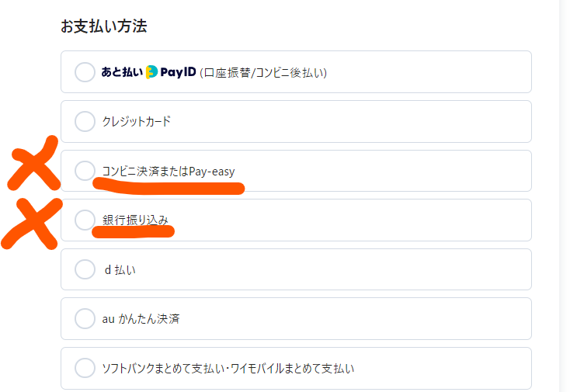Click the au かんたん決済 label text
The width and height of the screenshot is (584, 392).
pos(141,318)
